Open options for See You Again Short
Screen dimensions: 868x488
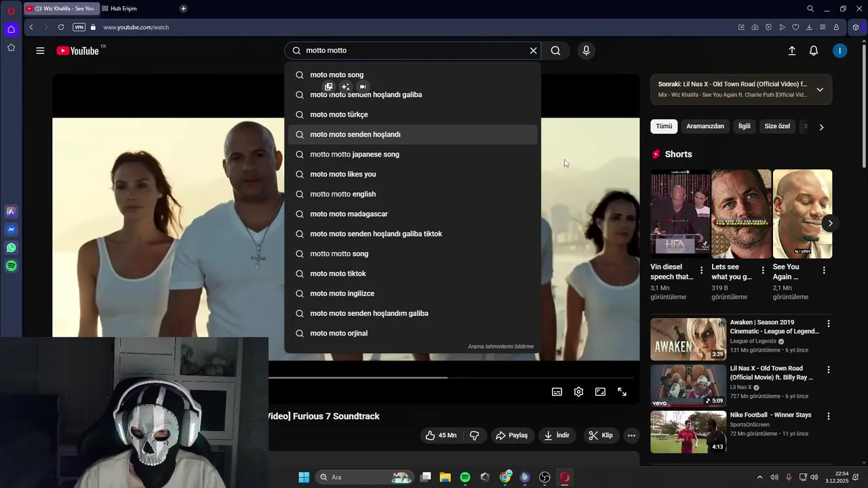tap(824, 270)
